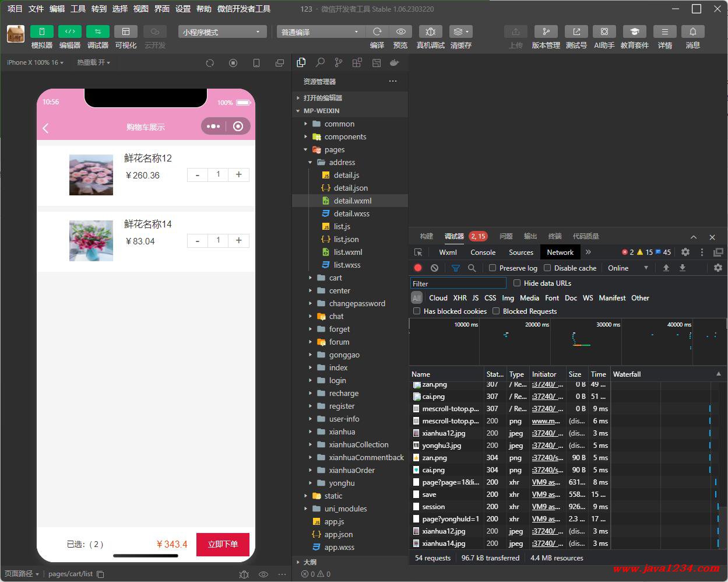This screenshot has height=582, width=728.
Task: Open test account (测试号) tool
Action: coord(576,31)
